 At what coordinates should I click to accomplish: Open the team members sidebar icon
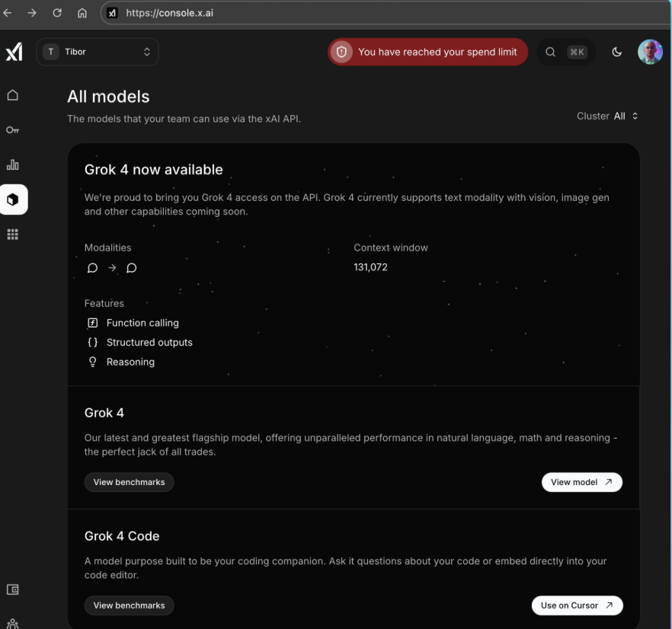point(12,623)
